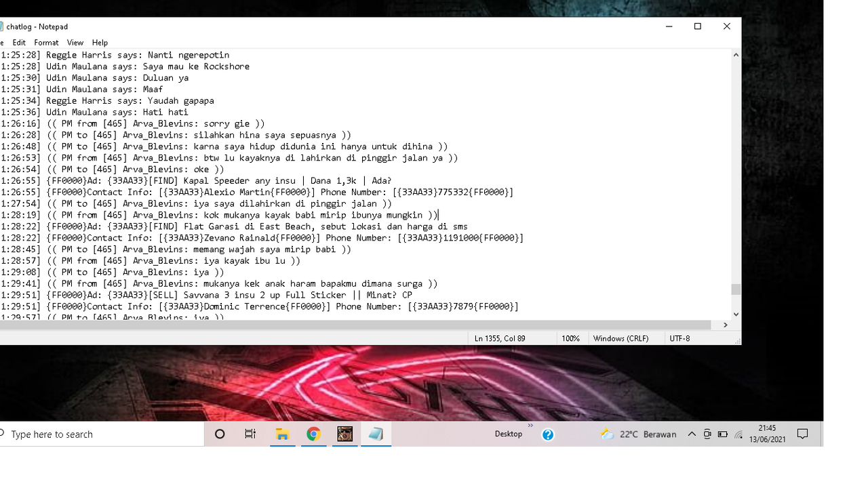
Task: Click the '[SELL] Savvana 3 insu' ad line
Action: point(206,295)
